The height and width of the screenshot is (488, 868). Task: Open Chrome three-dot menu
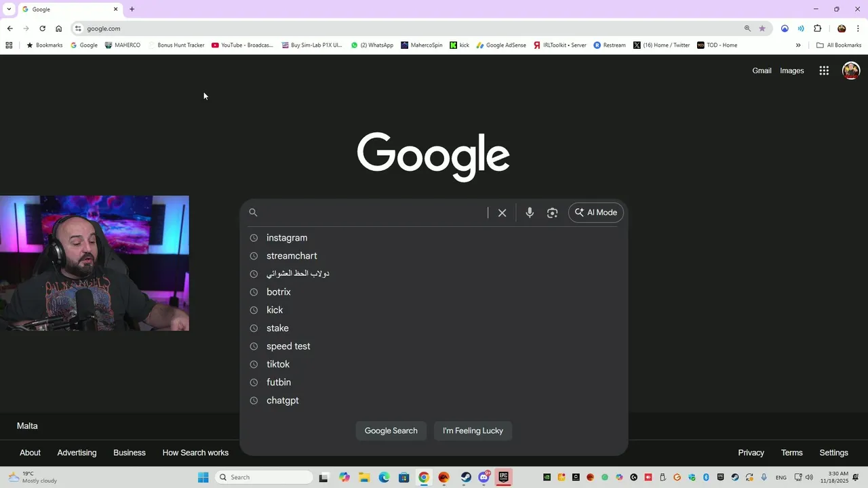tap(858, 28)
